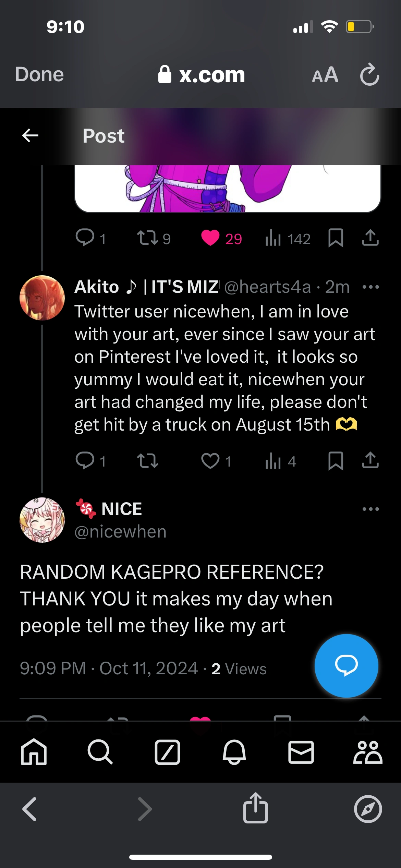Repost the post with 9 reposts
This screenshot has height=868, width=401.
point(147,238)
